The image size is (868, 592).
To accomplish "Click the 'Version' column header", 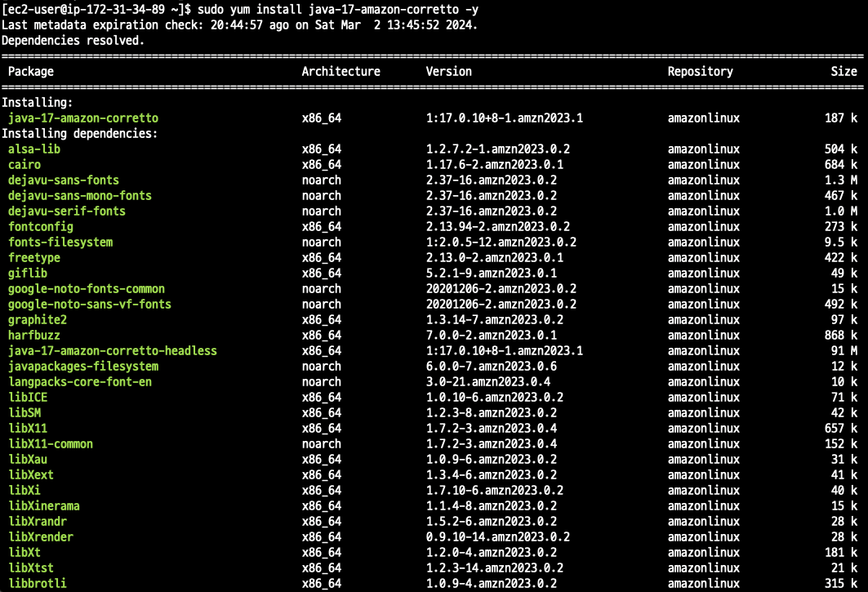I will click(x=449, y=71).
